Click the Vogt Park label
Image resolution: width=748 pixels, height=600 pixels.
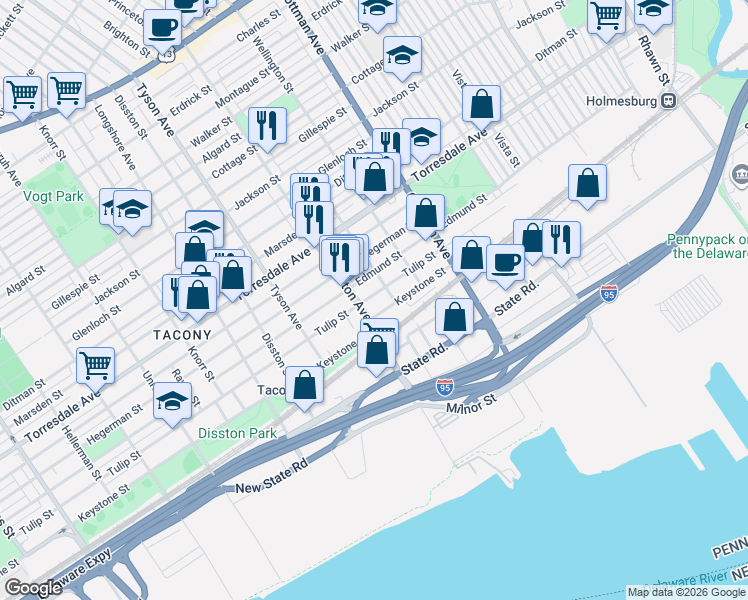(53, 196)
